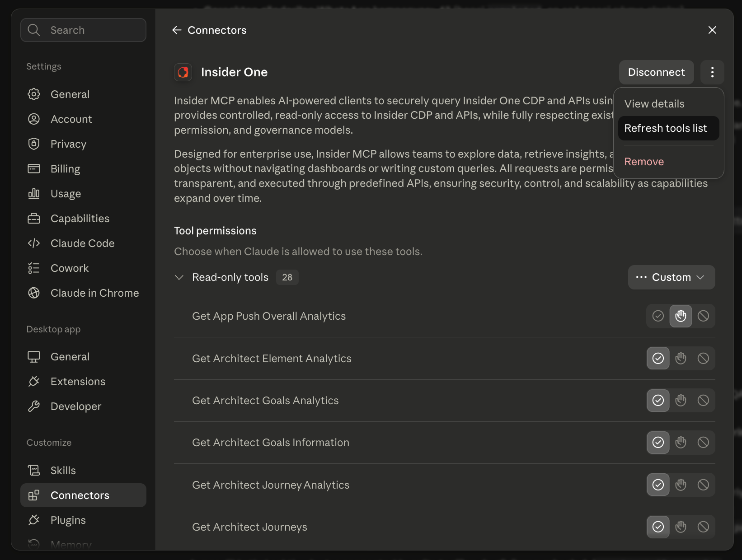
Task: Set Get App Push Overall Analytics to always allow
Action: coord(658,316)
